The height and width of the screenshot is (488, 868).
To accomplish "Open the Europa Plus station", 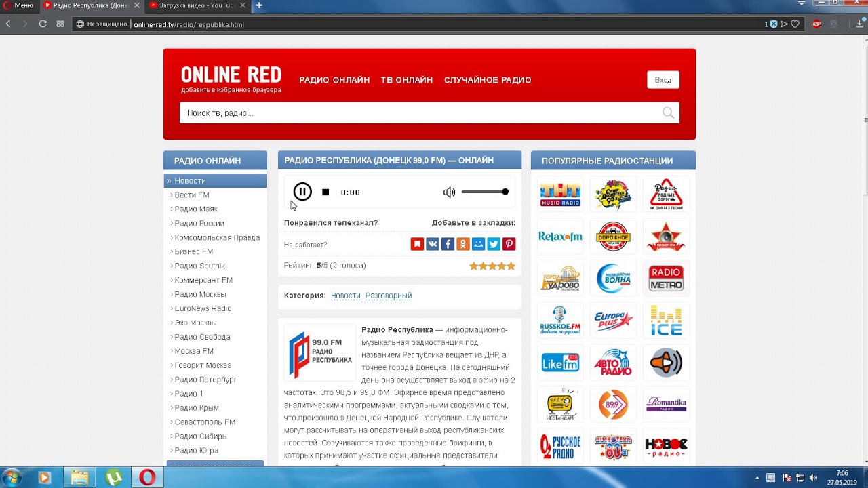I will (x=613, y=321).
